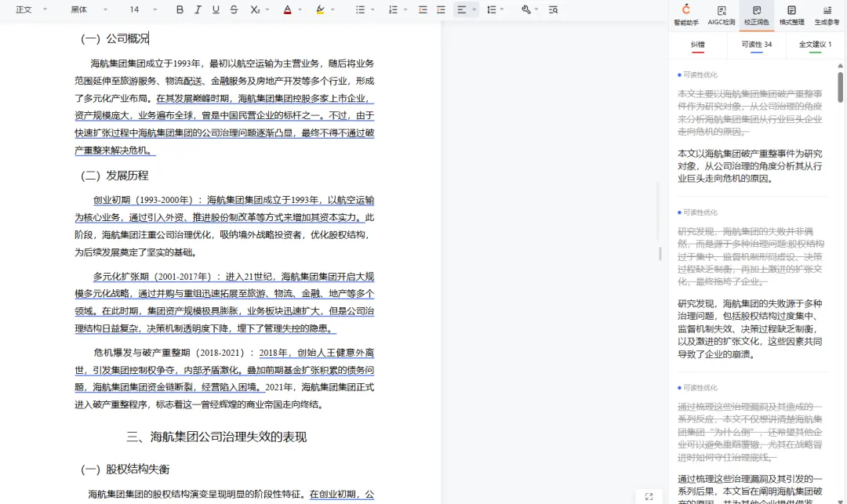The height and width of the screenshot is (504, 847).
Task: Open the paragraph style 正文 dropdown
Action: [31, 9]
